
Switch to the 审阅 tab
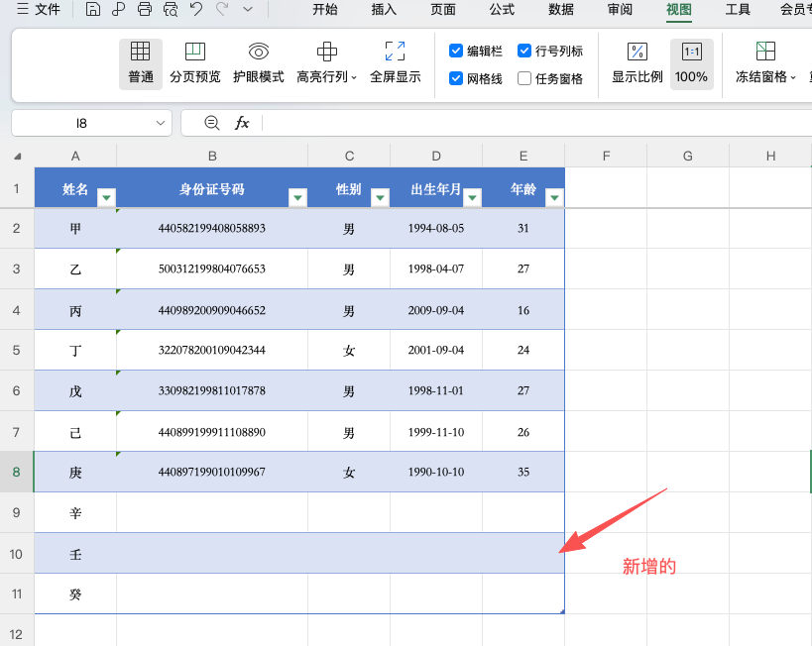620,9
